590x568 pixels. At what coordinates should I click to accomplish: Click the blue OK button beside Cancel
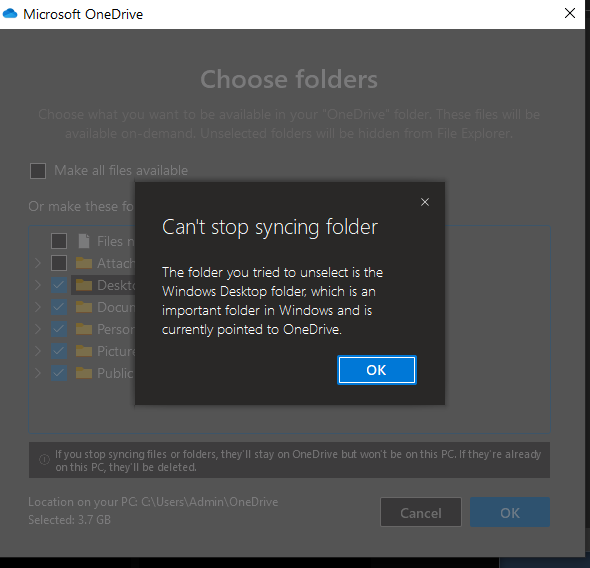pyautogui.click(x=510, y=512)
